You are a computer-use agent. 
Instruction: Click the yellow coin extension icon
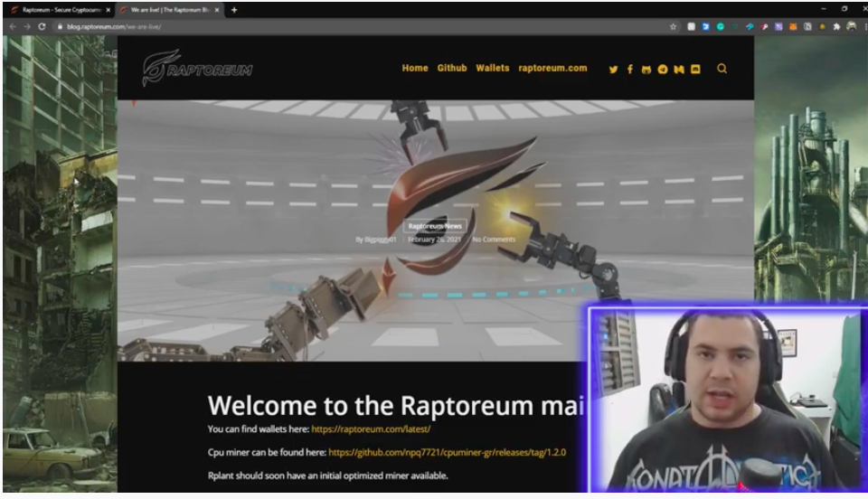tap(822, 26)
